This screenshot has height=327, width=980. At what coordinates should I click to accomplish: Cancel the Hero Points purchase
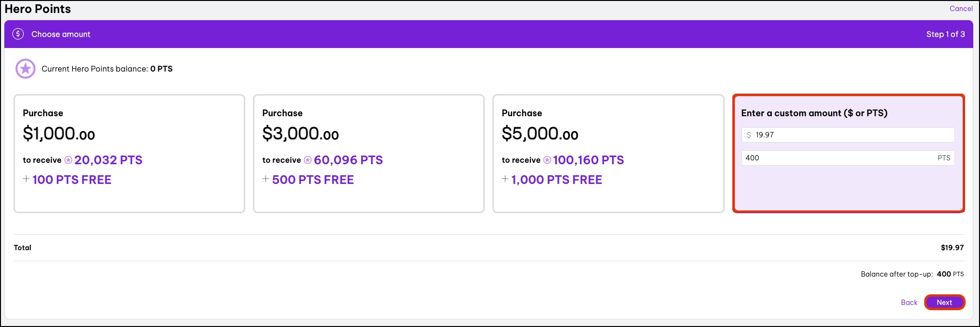(961, 9)
